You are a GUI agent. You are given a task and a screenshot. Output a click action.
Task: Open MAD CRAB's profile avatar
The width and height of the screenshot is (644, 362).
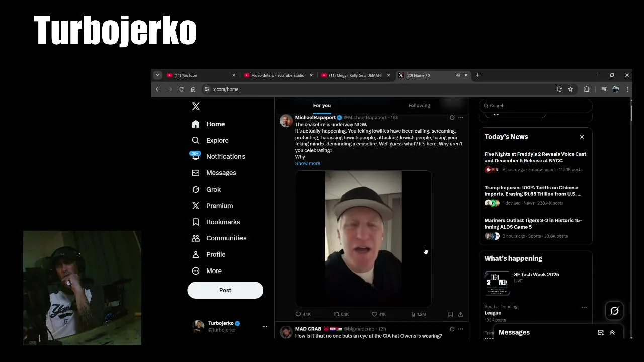pyautogui.click(x=286, y=332)
